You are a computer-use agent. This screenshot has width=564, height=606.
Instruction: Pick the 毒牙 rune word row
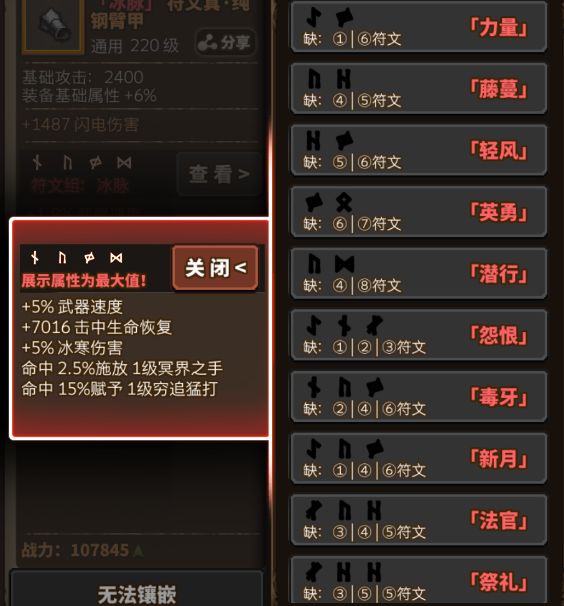(419, 397)
